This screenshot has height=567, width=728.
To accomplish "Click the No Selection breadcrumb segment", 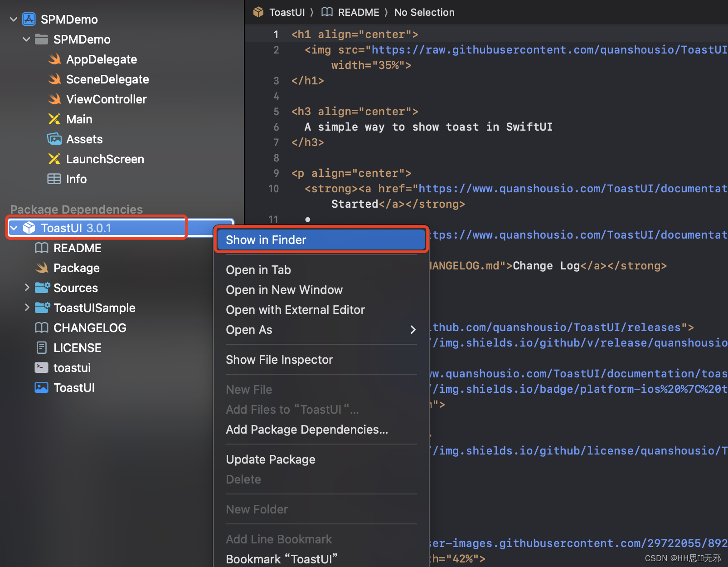I will tap(424, 12).
